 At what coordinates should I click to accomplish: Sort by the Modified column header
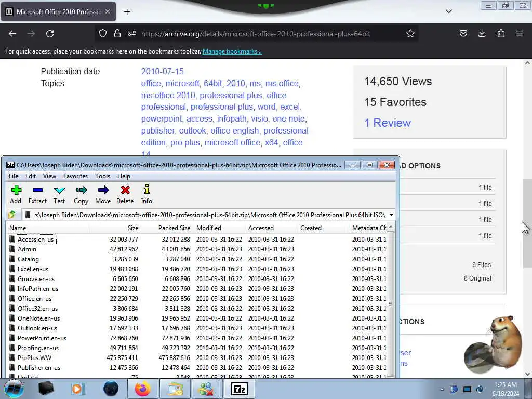pyautogui.click(x=219, y=228)
